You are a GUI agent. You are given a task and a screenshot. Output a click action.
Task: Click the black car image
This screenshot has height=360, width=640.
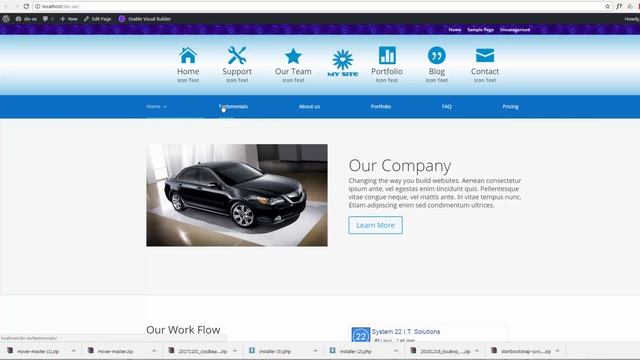(237, 195)
